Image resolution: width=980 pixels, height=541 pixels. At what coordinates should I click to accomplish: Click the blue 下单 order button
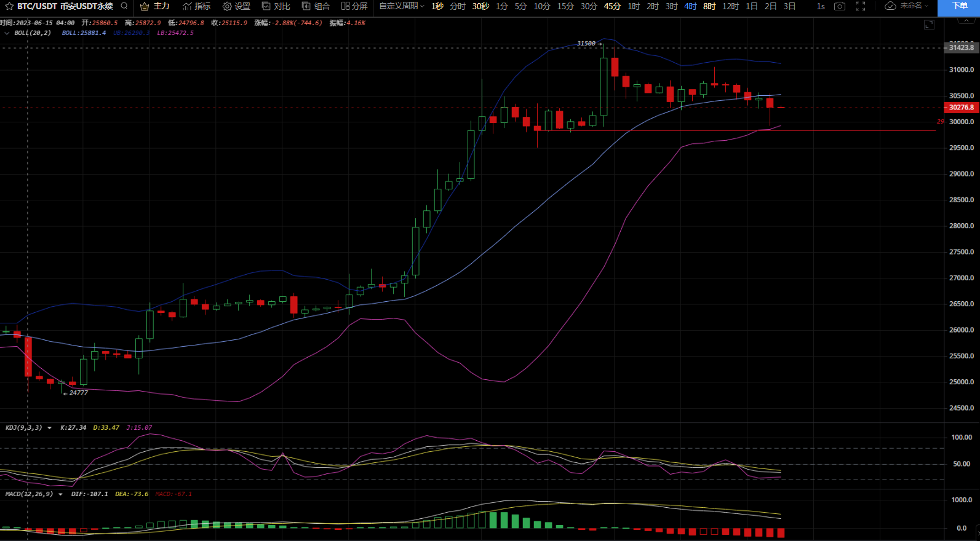coord(959,6)
